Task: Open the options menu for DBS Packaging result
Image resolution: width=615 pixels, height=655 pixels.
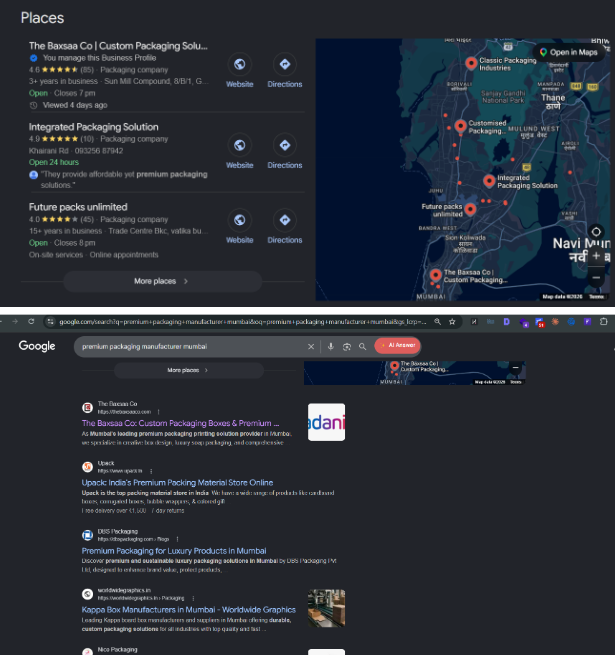Action: [177, 539]
